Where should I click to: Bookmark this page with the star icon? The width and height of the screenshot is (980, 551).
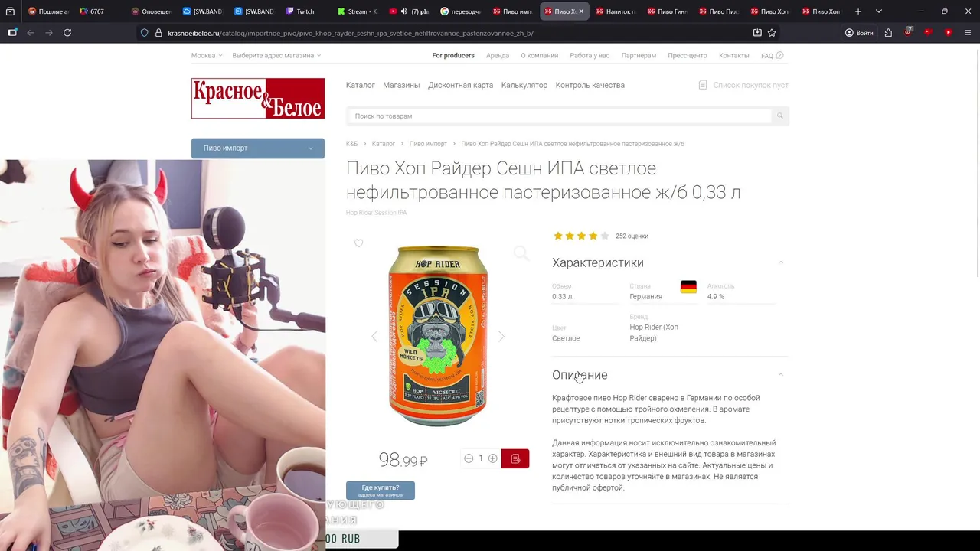coord(772,33)
